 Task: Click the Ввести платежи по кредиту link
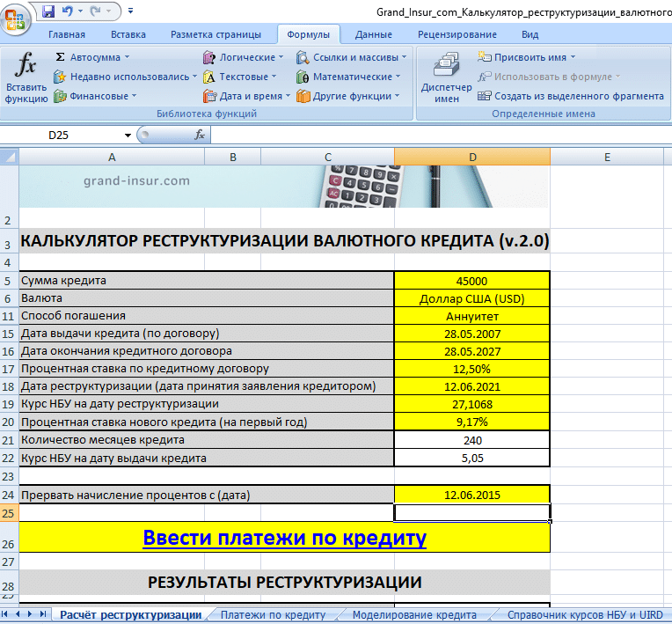(284, 538)
